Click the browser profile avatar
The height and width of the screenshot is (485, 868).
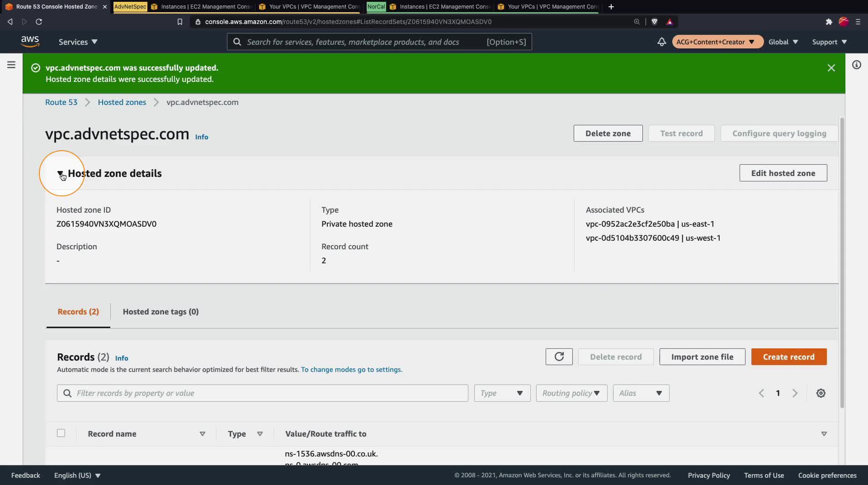[x=844, y=22]
